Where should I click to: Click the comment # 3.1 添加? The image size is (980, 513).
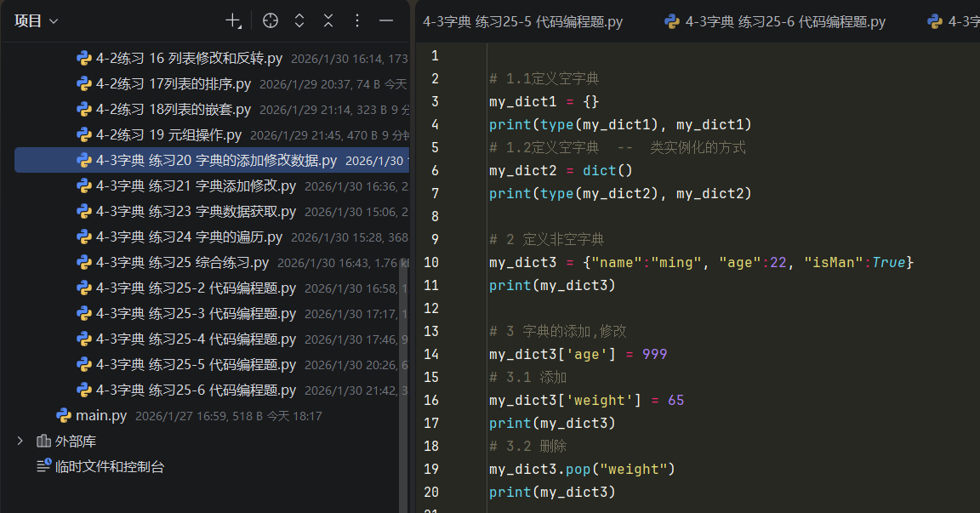pos(527,378)
